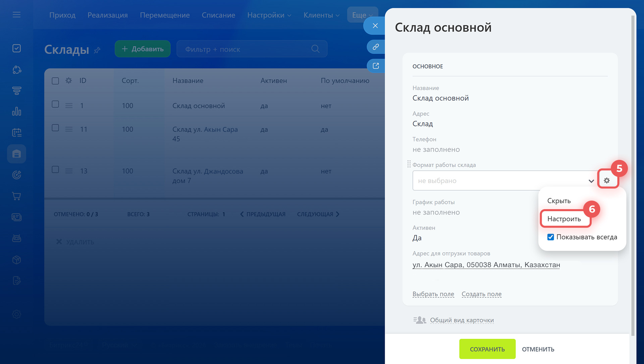Image resolution: width=644 pixels, height=364 pixels.
Task: Open the Списание menu item
Action: (x=218, y=15)
